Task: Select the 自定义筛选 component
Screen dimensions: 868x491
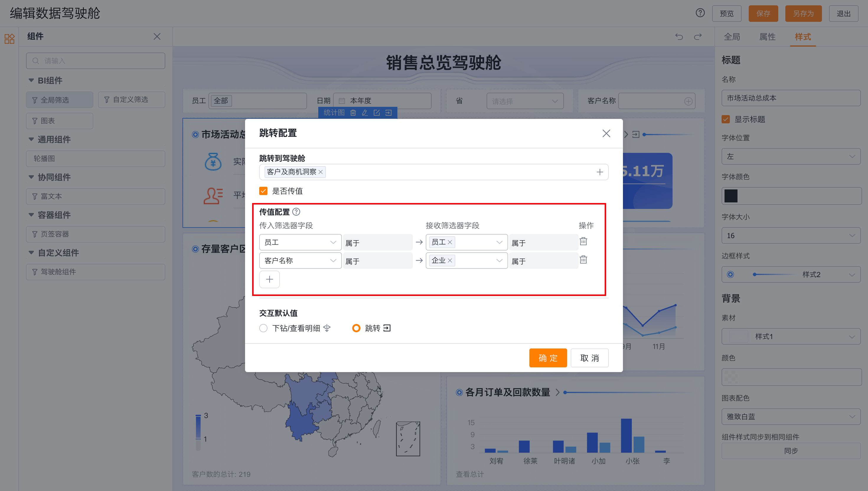Action: [x=132, y=100]
